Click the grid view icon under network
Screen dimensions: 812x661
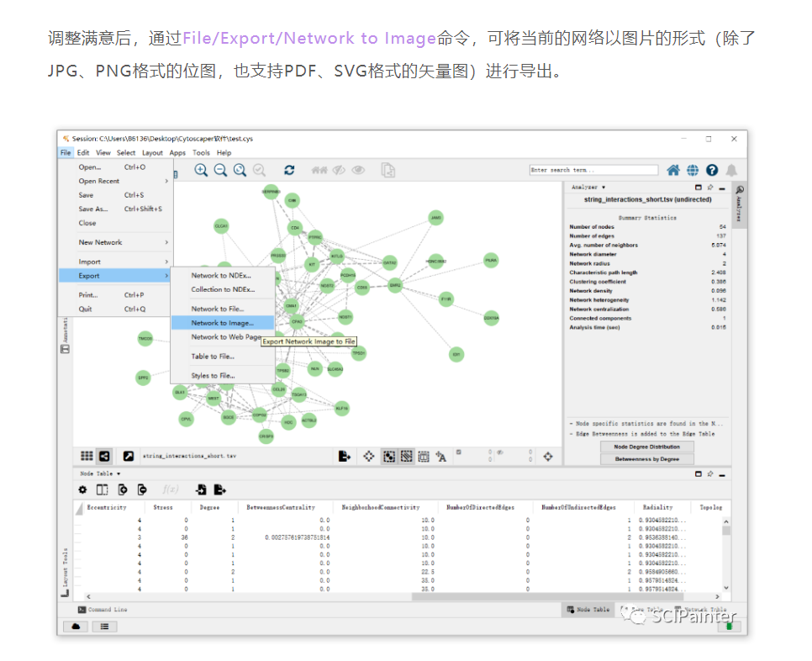(87, 456)
